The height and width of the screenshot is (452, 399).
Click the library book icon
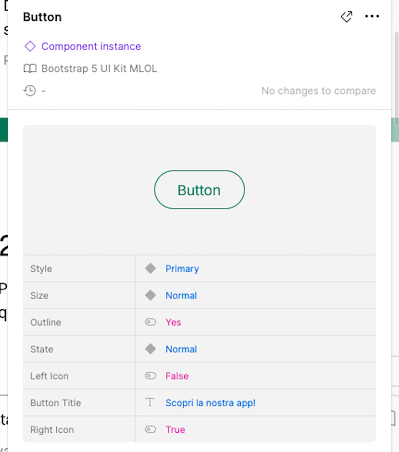(x=30, y=69)
